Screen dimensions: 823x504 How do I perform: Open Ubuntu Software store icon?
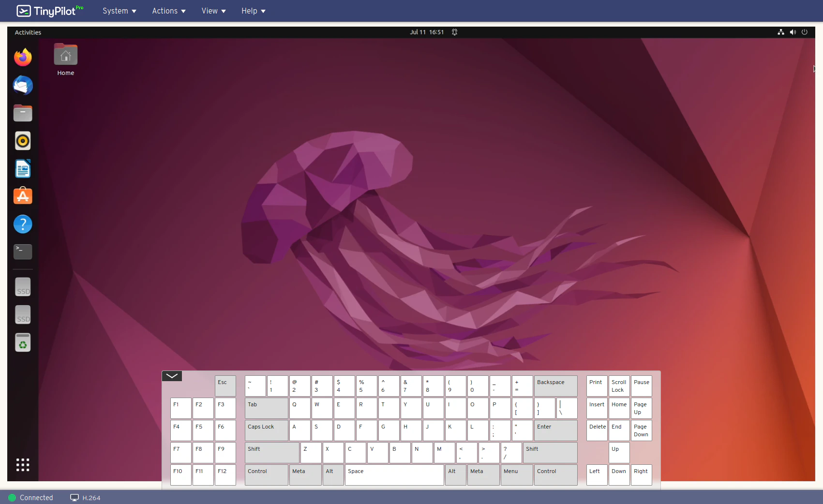click(23, 196)
